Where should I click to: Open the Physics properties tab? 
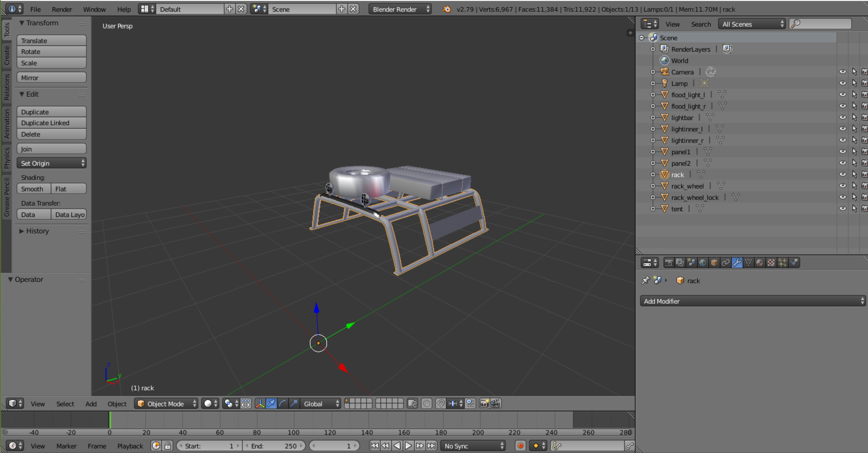(794, 262)
